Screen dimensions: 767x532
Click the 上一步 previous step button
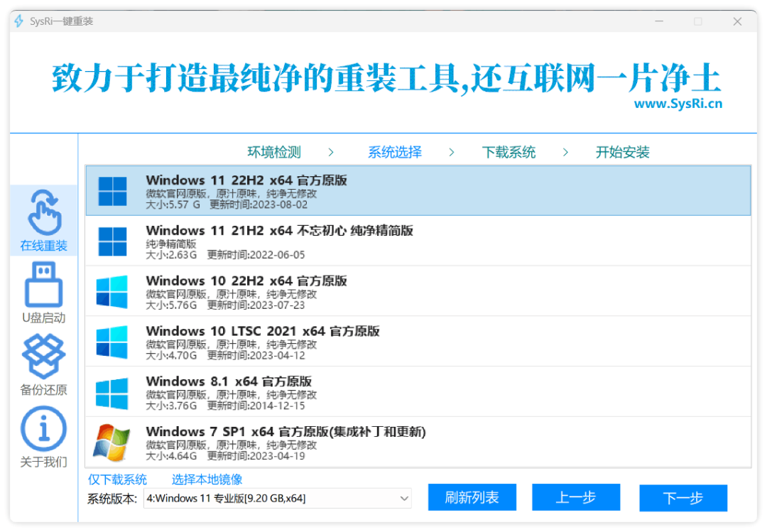tap(576, 497)
